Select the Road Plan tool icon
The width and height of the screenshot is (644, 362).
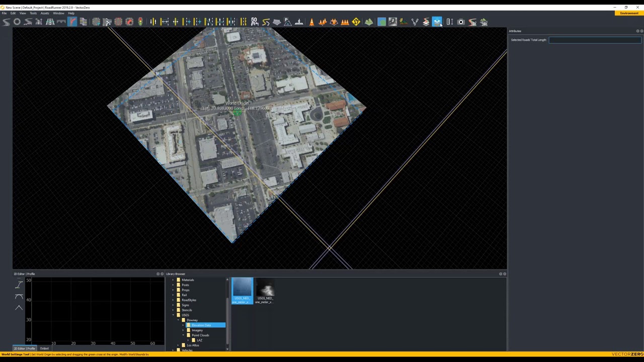pyautogui.click(x=6, y=22)
